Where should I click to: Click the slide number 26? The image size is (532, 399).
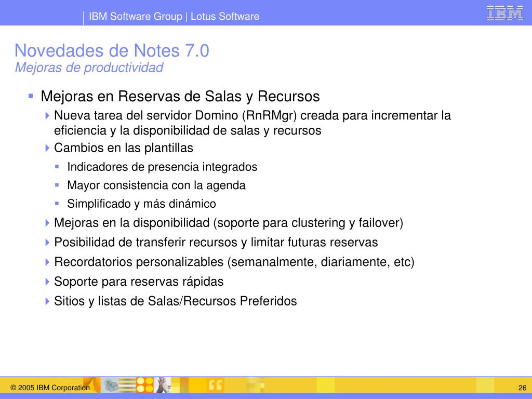[522, 388]
